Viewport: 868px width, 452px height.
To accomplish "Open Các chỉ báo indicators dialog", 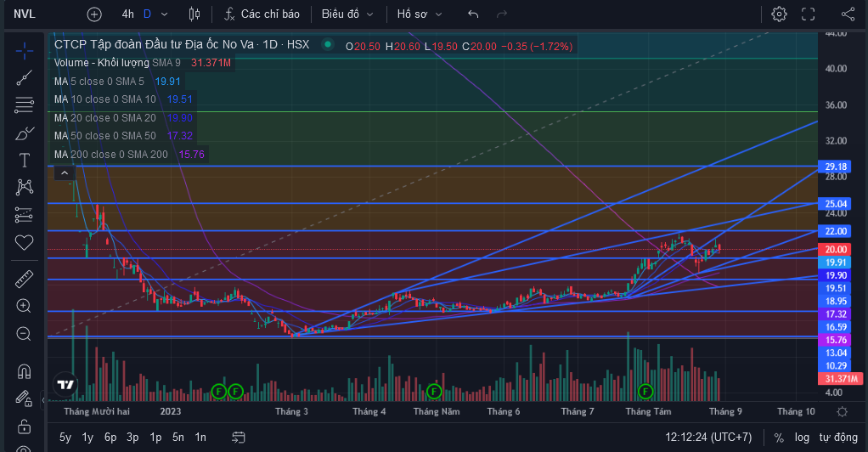I will pyautogui.click(x=262, y=14).
